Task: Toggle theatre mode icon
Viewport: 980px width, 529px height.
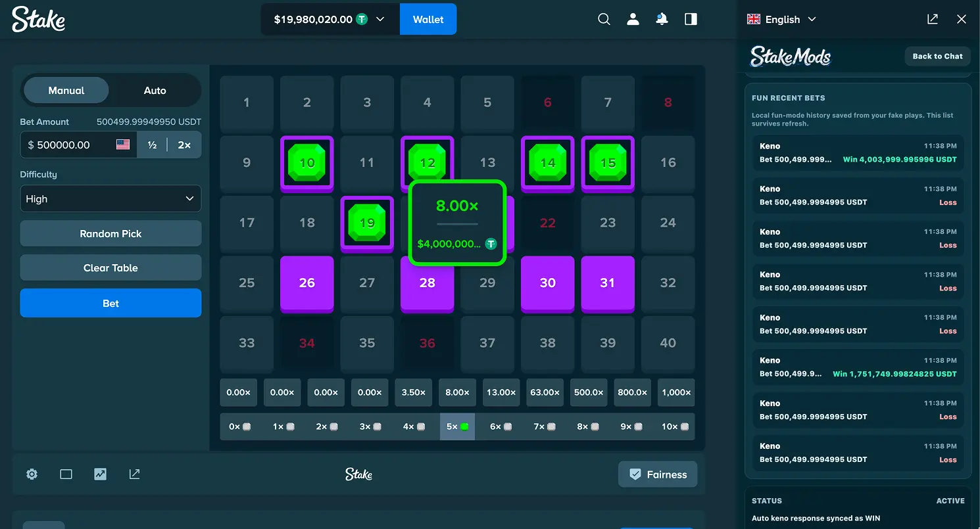Action: [66, 474]
